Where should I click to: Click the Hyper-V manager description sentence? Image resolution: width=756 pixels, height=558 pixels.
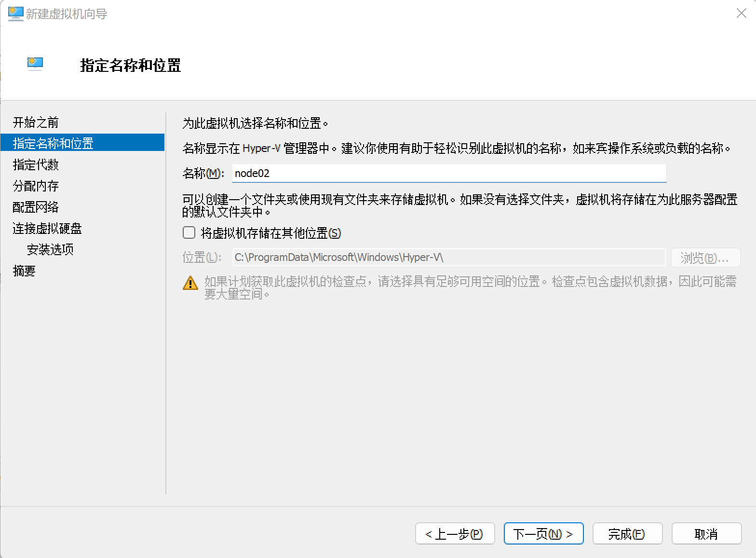click(457, 149)
